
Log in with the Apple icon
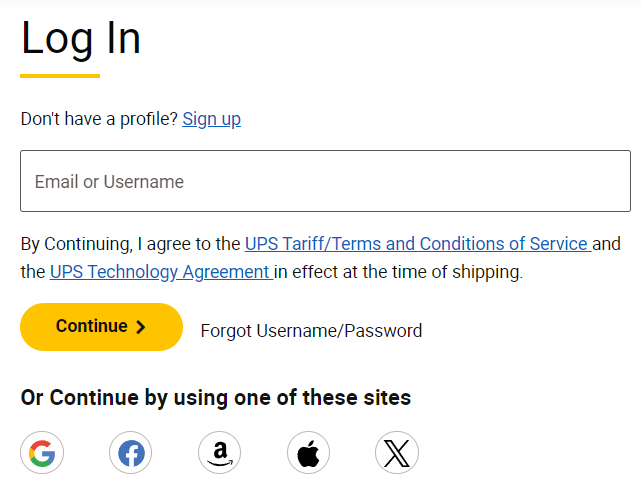click(x=308, y=454)
